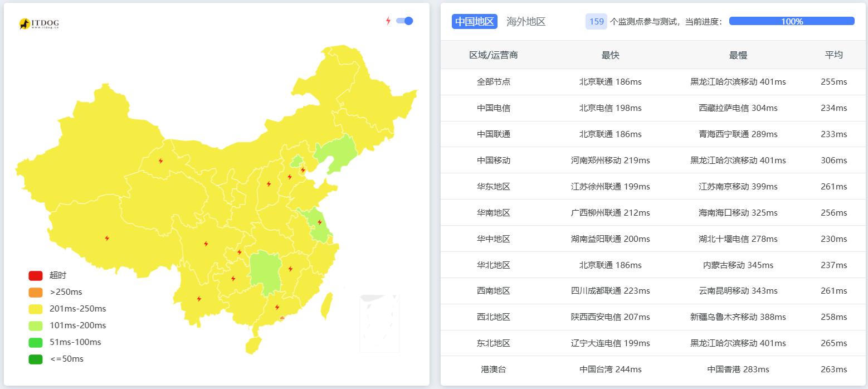The width and height of the screenshot is (868, 389).
Task: Open 黑龙江哈尔滨移动 401ms slowest node result
Action: pos(738,81)
